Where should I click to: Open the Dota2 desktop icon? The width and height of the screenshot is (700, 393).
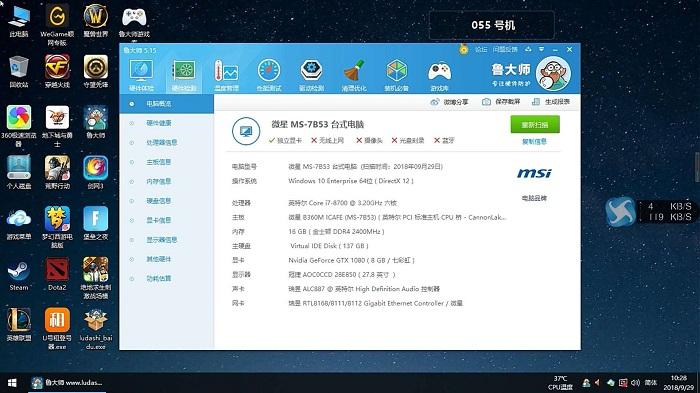pos(57,274)
